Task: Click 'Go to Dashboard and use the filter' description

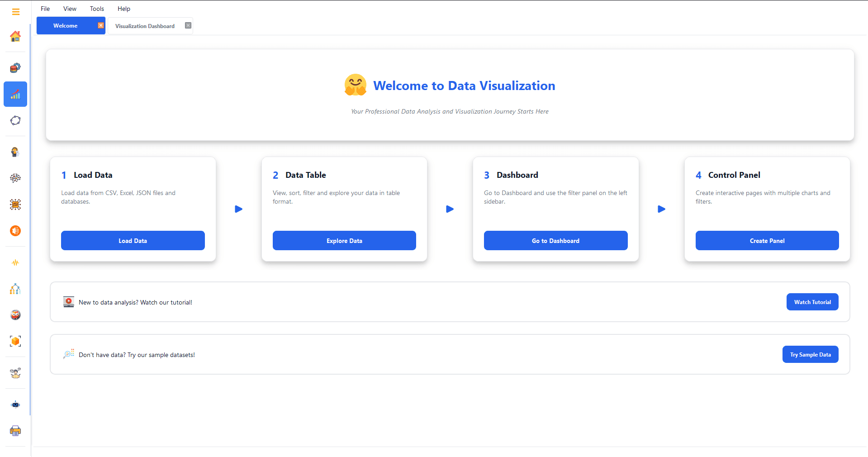Action: click(555, 197)
